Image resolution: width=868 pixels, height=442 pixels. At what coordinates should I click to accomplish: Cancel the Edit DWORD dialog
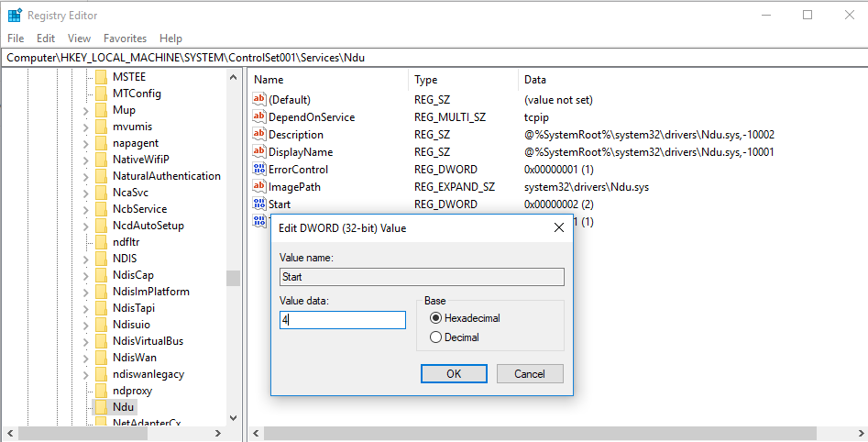529,374
